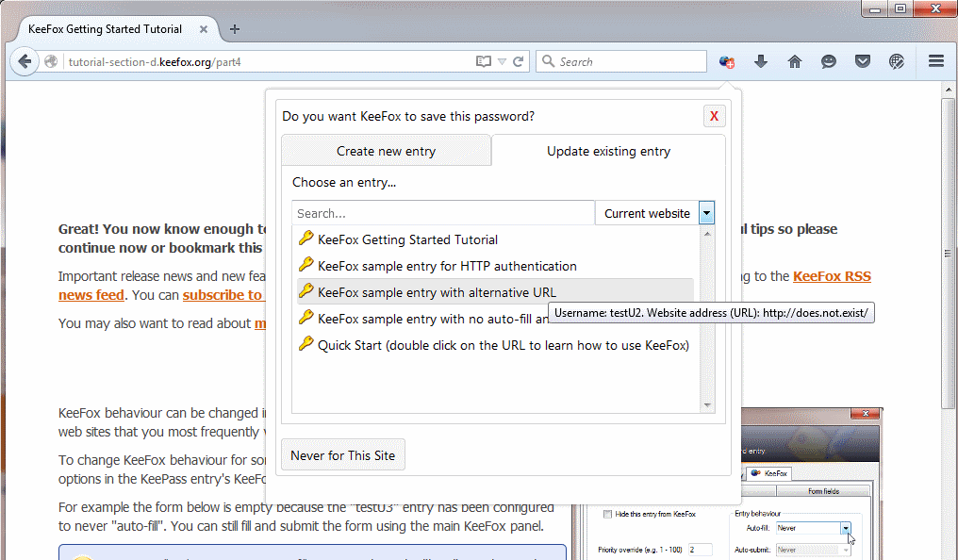Screen dimensions: 958x560
Task: Toggle Hide this entry from KeeFox checkbox
Action: (608, 514)
